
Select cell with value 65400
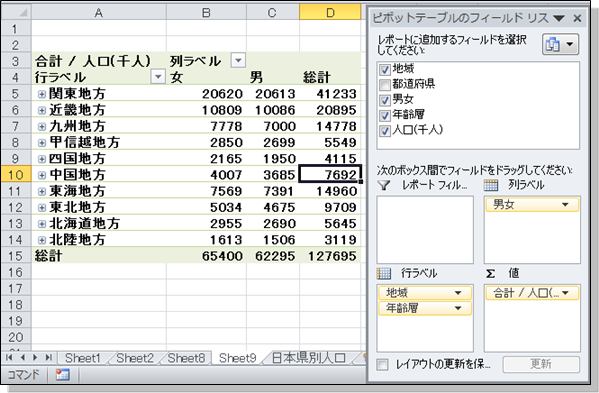click(206, 256)
